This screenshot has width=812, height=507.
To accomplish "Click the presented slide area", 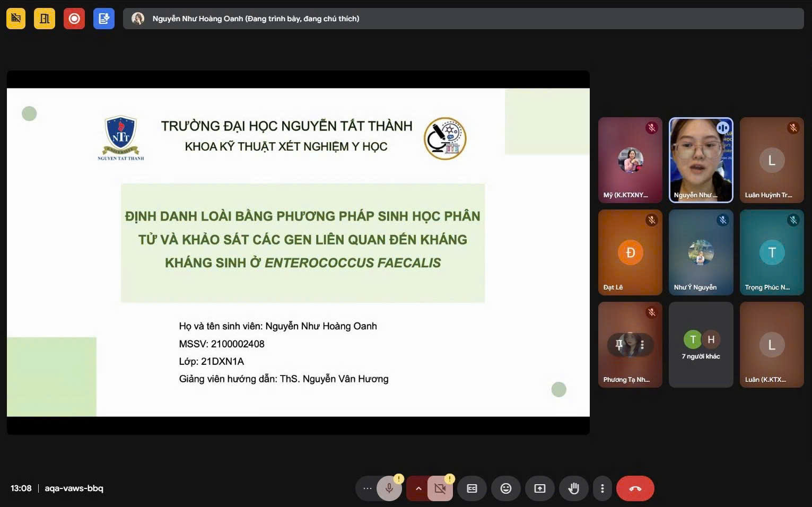I will (298, 252).
